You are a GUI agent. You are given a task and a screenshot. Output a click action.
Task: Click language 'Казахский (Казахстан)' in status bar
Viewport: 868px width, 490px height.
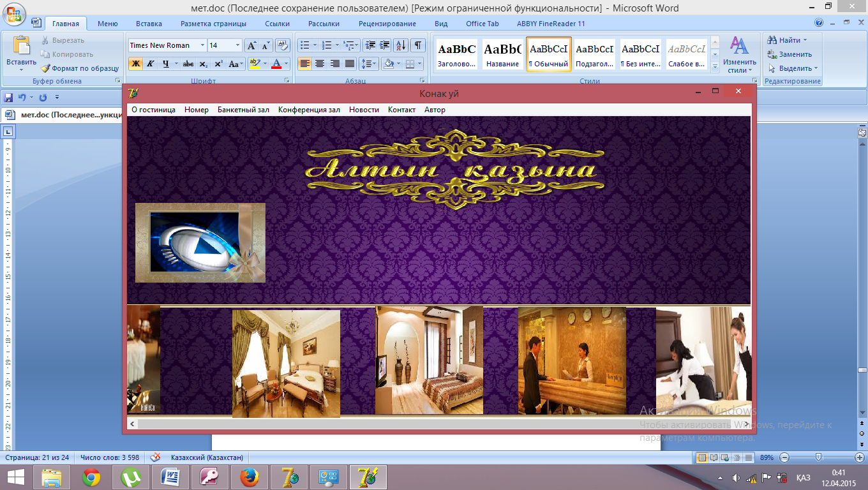click(x=207, y=457)
